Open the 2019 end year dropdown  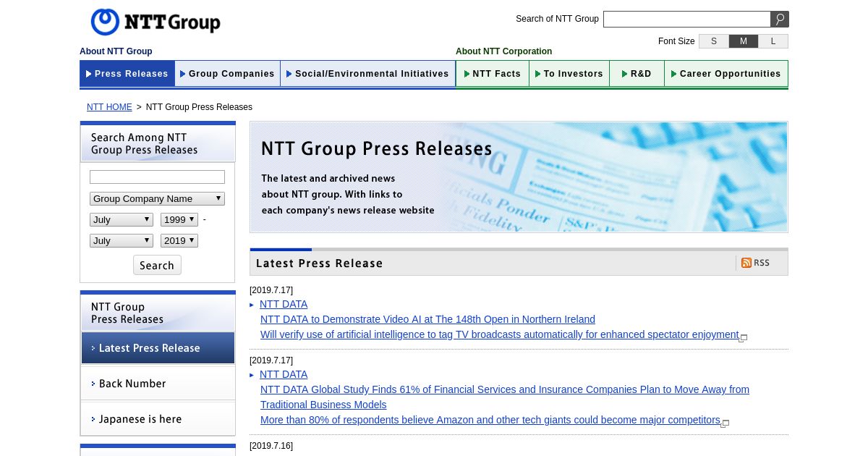[x=179, y=240]
